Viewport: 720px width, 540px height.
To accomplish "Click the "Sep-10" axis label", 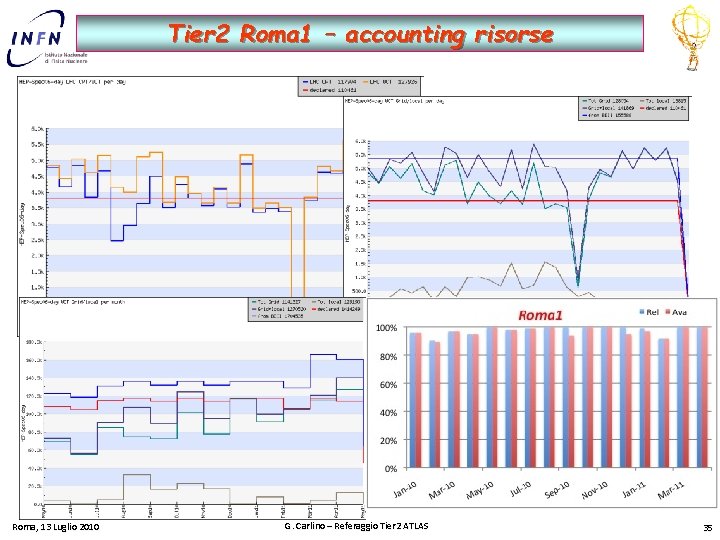I will (557, 490).
